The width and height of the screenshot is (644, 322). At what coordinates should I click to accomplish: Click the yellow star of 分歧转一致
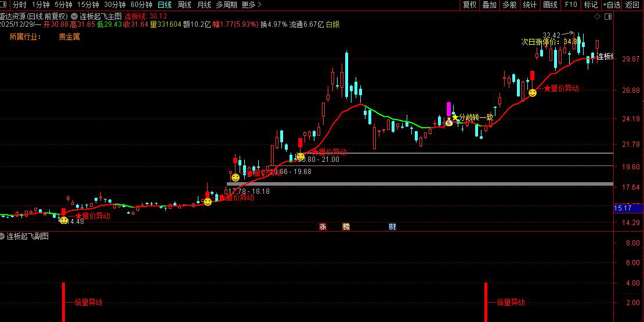[455, 118]
